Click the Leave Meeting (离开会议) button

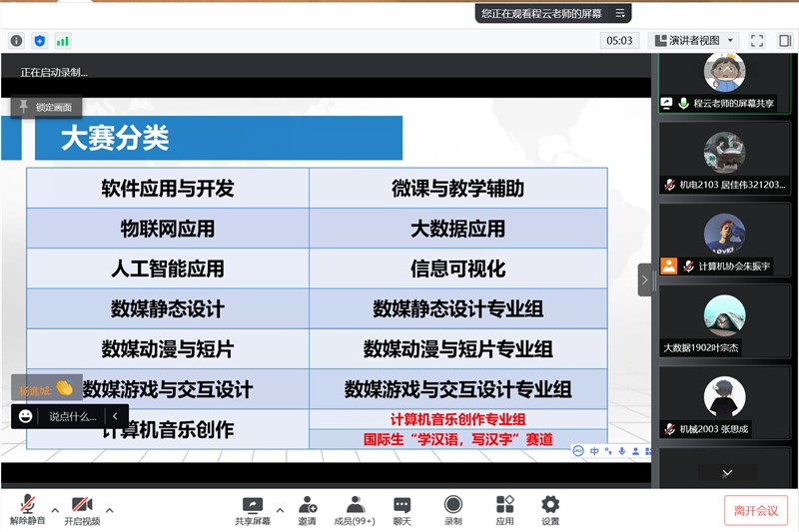tap(755, 510)
